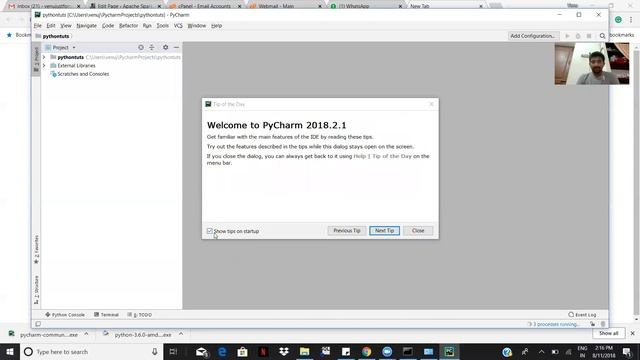Open Dropbox from the taskbar

(x=284, y=351)
